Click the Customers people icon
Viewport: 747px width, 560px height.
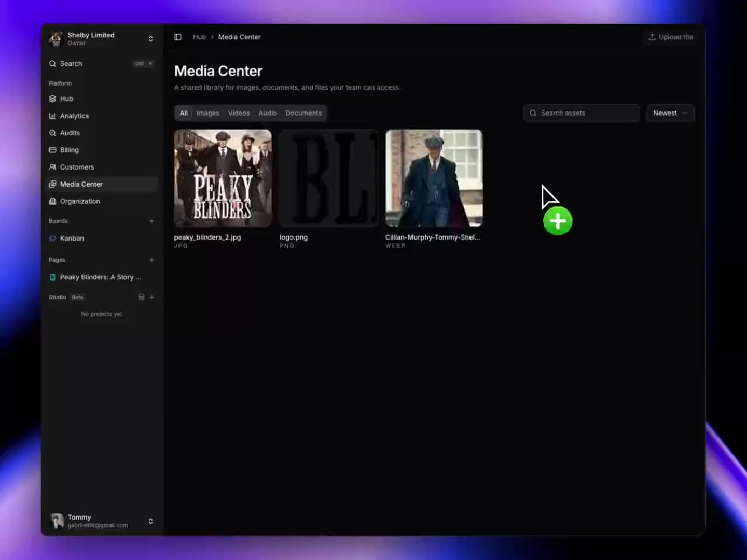pyautogui.click(x=52, y=167)
